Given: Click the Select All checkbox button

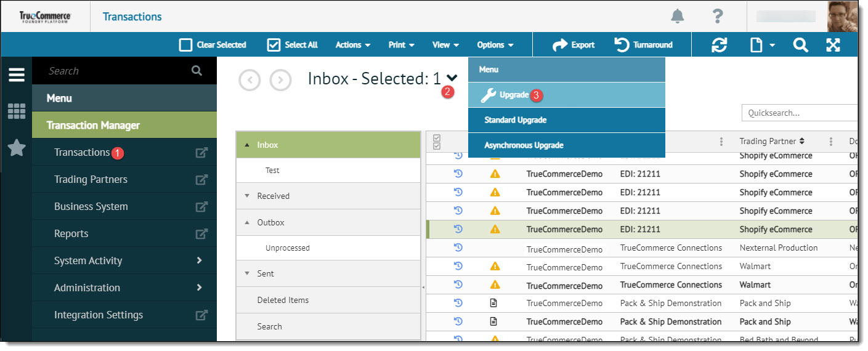Looking at the screenshot, I should (x=293, y=45).
